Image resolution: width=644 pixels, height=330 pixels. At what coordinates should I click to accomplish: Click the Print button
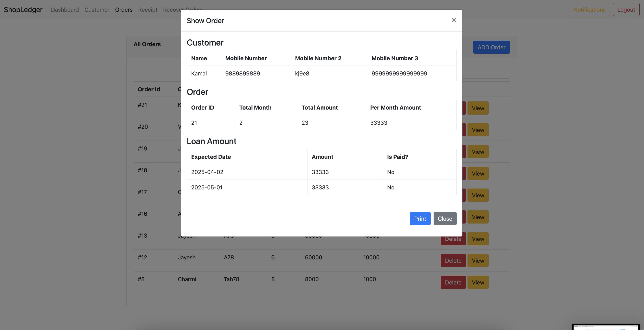coord(420,219)
